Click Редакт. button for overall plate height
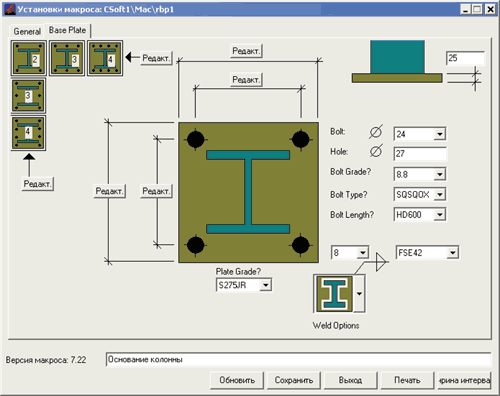Screen dimensions: 500x396 coord(109,191)
